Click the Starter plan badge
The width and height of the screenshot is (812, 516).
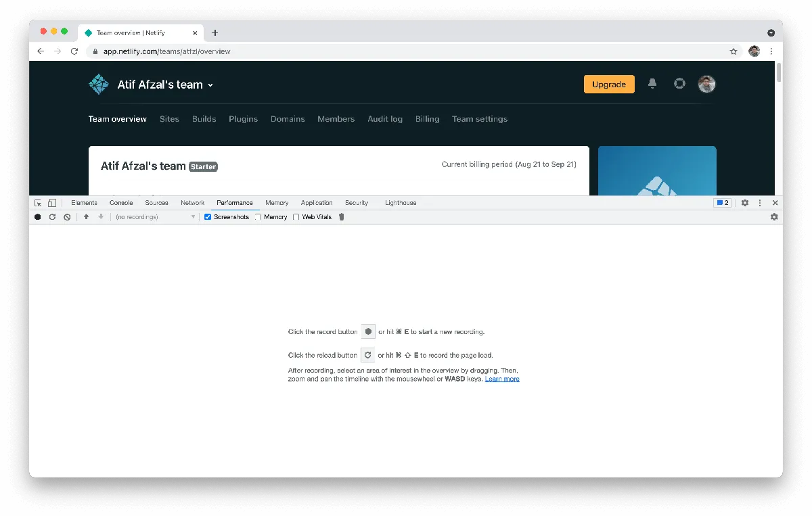coord(204,166)
